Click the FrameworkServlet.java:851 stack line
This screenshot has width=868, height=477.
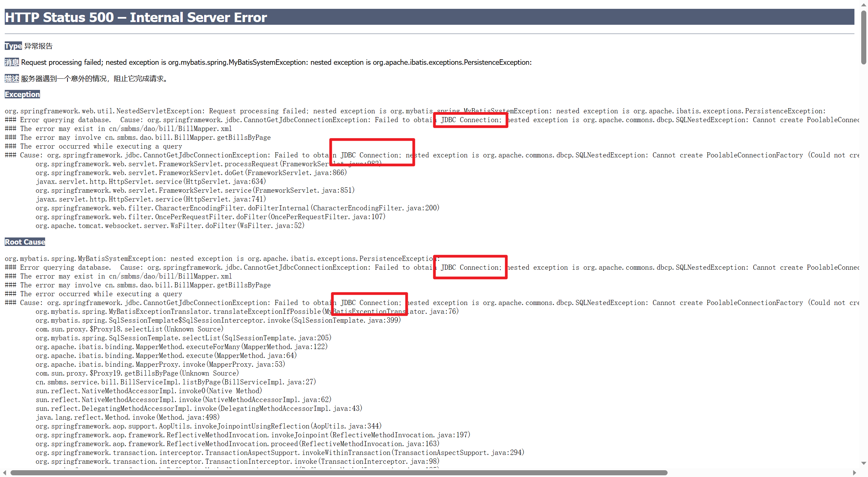(195, 190)
